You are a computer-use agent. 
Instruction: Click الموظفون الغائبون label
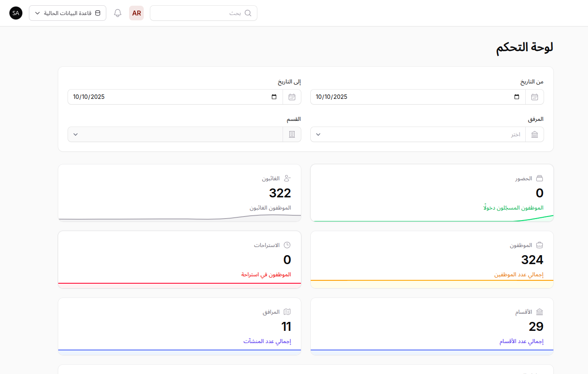[270, 208]
